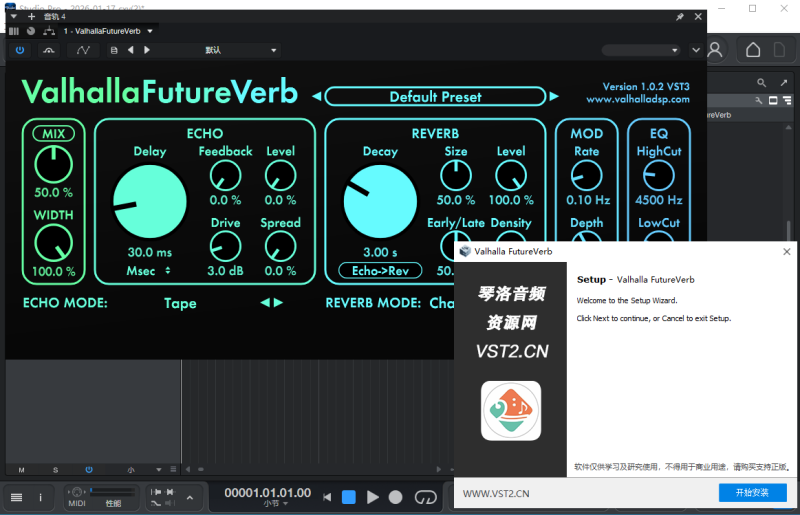Click the info i icon
800x515 pixels.
(x=40, y=497)
